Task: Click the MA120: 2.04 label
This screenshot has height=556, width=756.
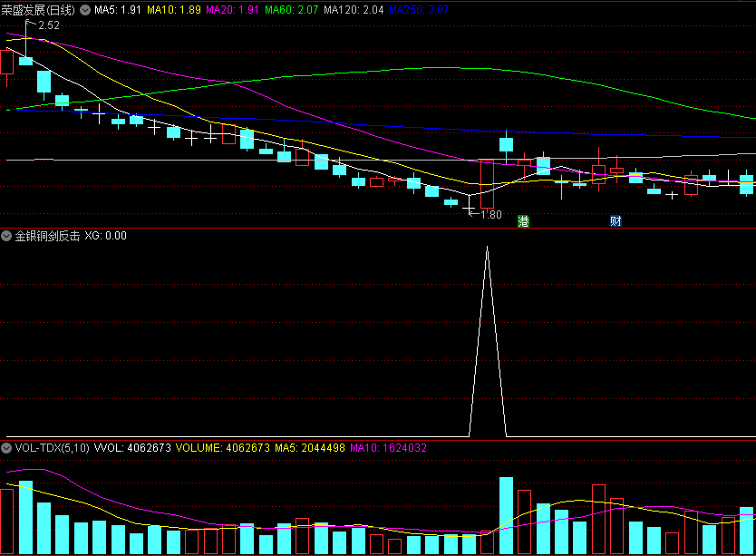Action: [354, 10]
